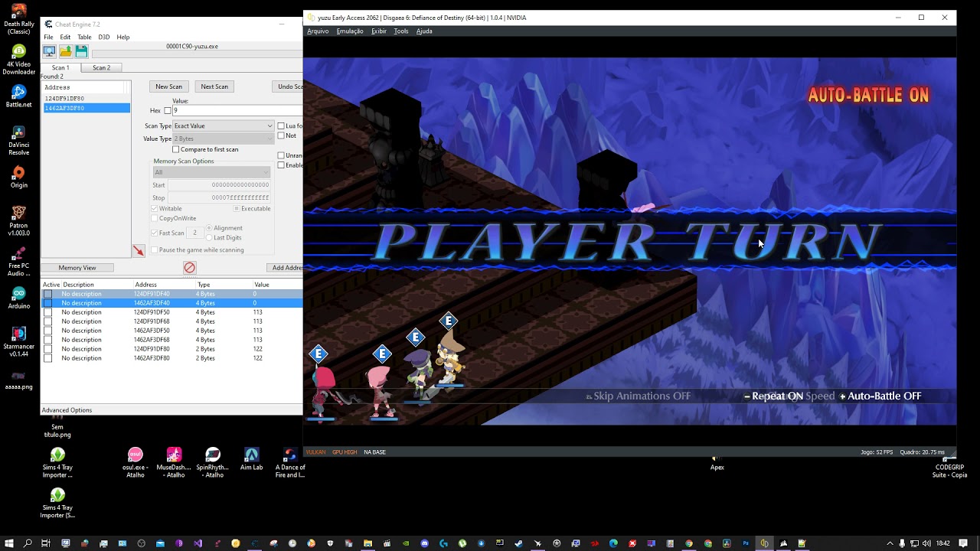This screenshot has width=980, height=551.
Task: Open the Table menu
Action: point(84,37)
